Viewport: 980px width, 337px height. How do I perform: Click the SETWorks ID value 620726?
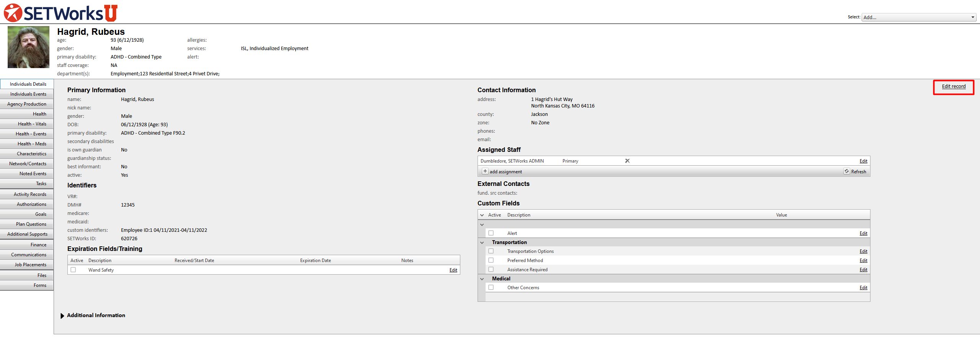click(x=129, y=239)
